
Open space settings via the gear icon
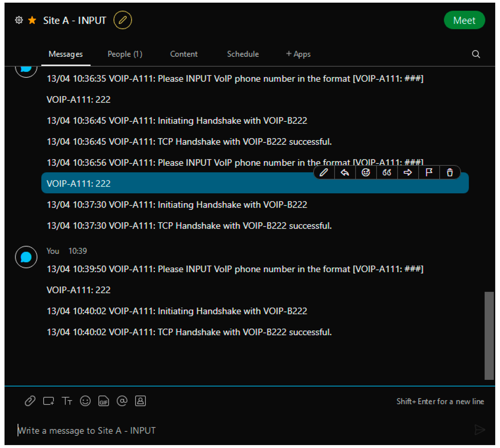[19, 20]
